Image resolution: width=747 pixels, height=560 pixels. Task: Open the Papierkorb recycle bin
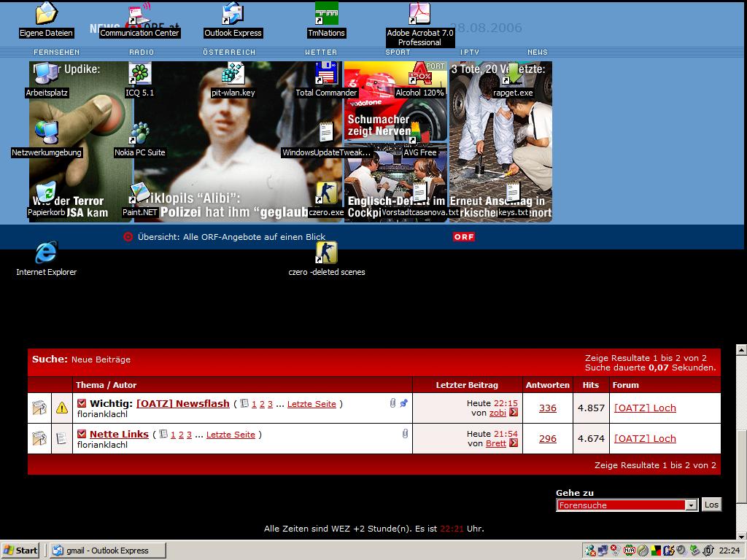(x=46, y=194)
